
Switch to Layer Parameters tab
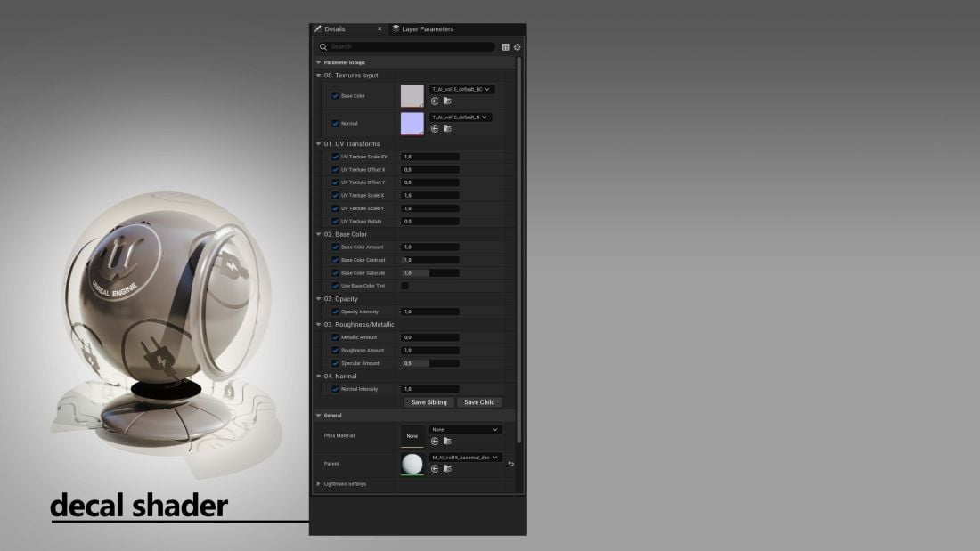point(428,28)
